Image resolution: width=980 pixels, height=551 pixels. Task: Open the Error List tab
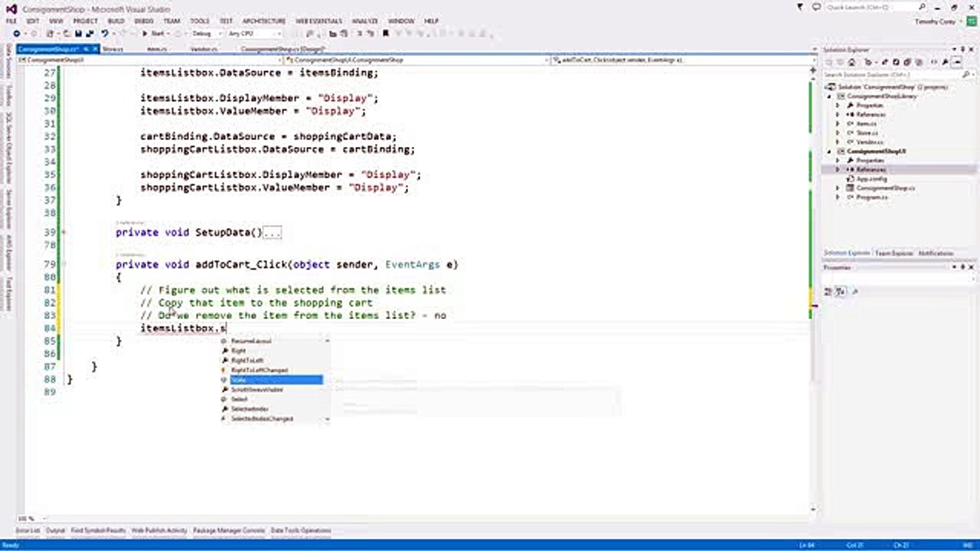pos(28,530)
